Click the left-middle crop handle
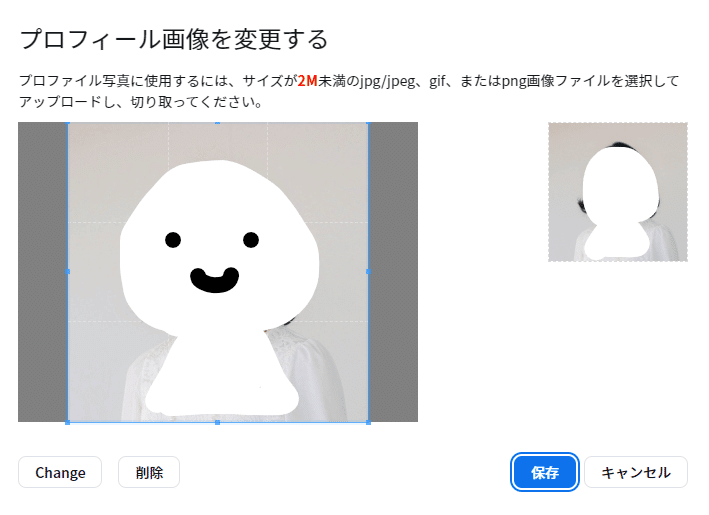The width and height of the screenshot is (709, 515). coord(68,272)
